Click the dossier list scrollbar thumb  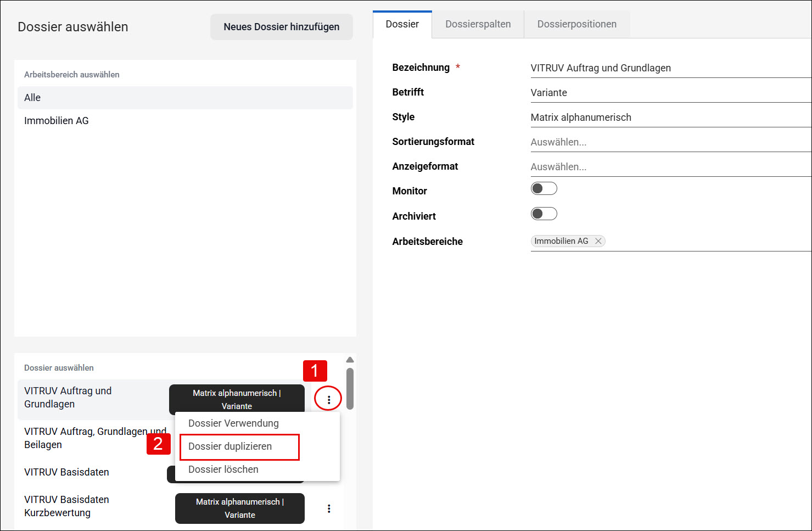(x=350, y=389)
